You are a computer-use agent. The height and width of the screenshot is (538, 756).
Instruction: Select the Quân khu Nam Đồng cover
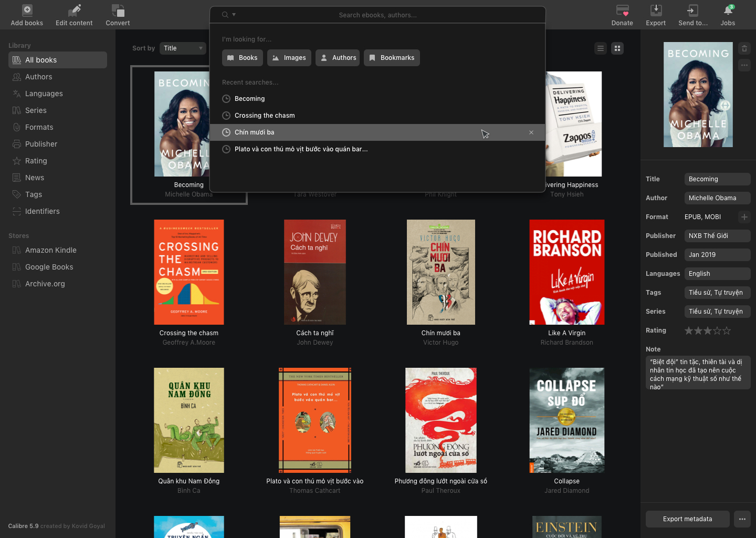(189, 420)
